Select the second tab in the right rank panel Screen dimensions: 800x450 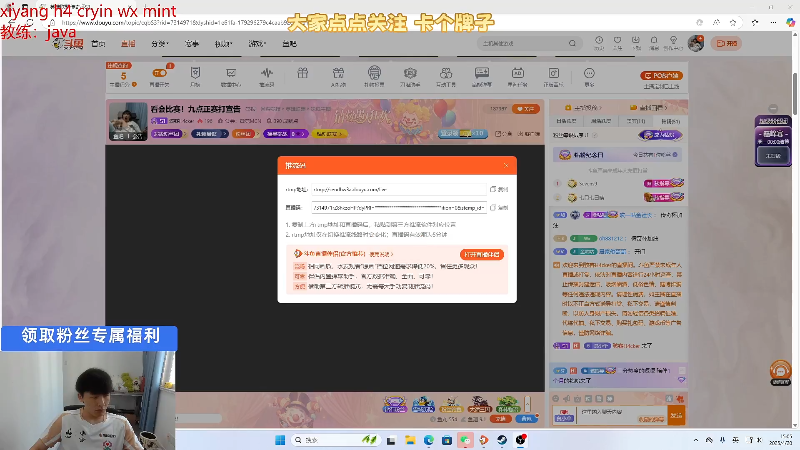point(601,121)
